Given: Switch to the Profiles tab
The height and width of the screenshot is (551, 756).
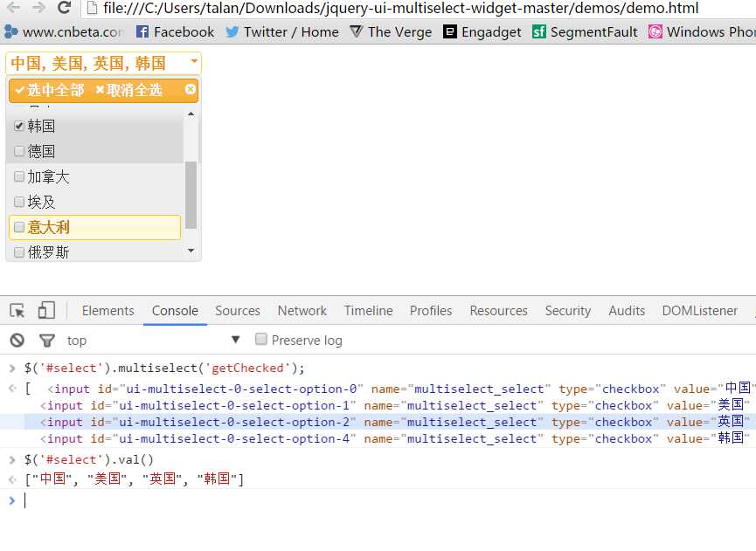Looking at the screenshot, I should click(x=431, y=311).
